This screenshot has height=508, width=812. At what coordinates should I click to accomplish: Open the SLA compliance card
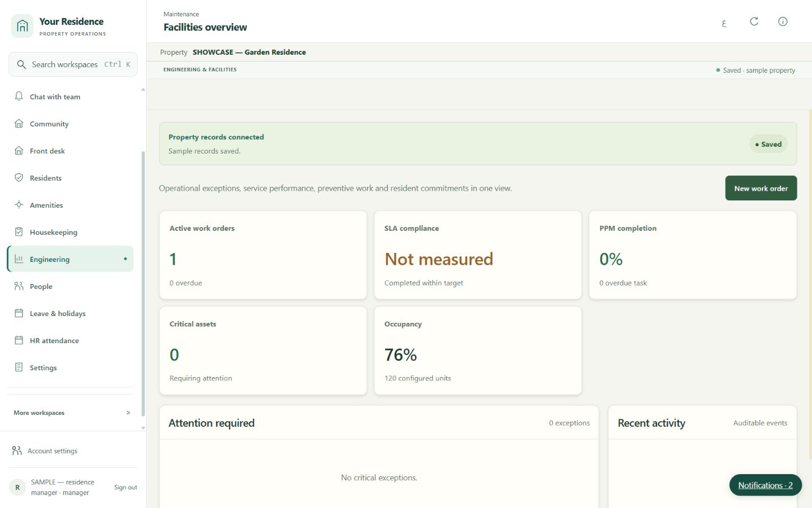click(478, 255)
